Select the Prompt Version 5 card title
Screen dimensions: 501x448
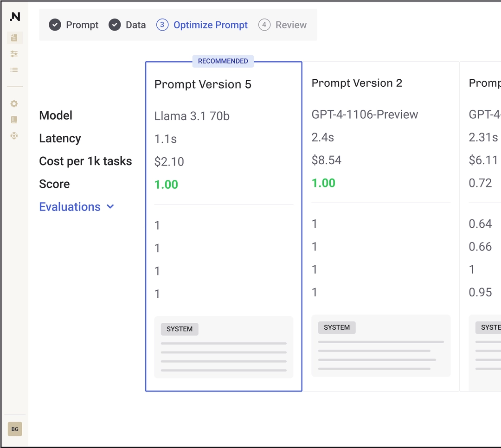pyautogui.click(x=203, y=84)
